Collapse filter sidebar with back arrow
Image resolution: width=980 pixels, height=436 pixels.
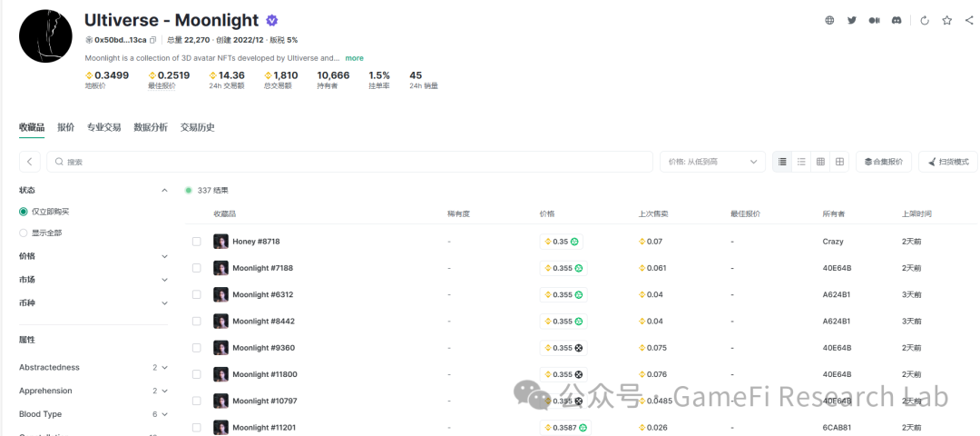pyautogui.click(x=30, y=162)
